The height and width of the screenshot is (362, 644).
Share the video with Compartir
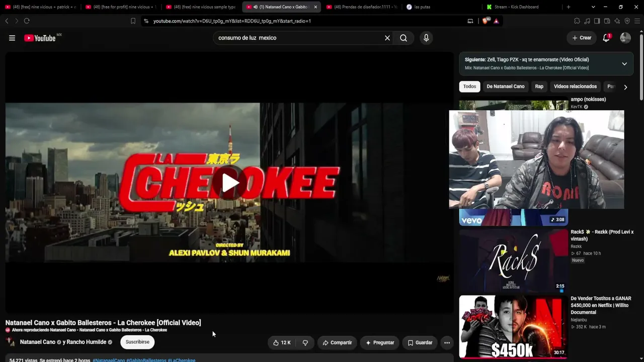[337, 342]
